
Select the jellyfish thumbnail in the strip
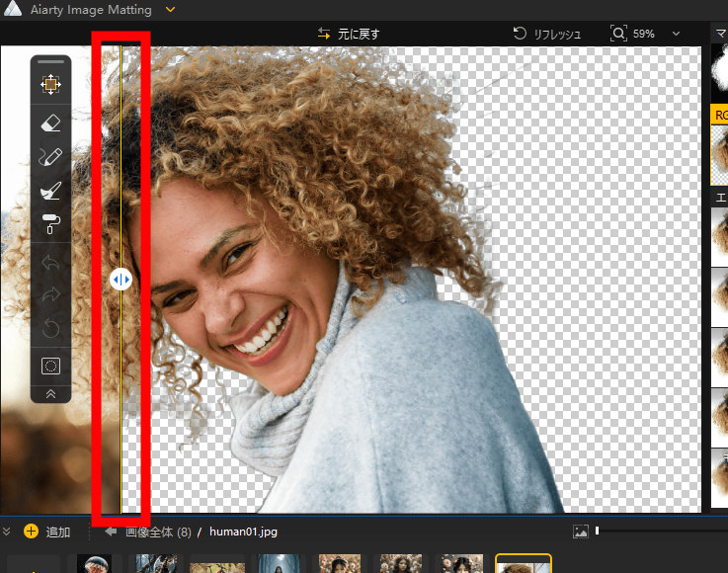(94, 563)
